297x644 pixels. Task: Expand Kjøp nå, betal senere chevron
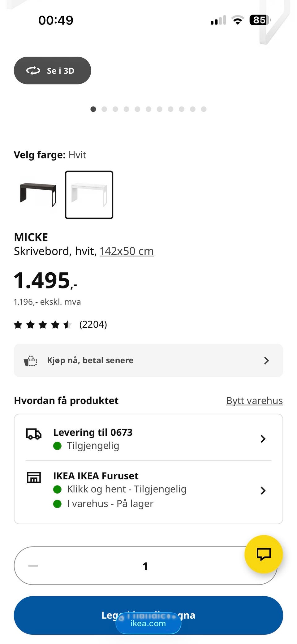click(x=266, y=361)
